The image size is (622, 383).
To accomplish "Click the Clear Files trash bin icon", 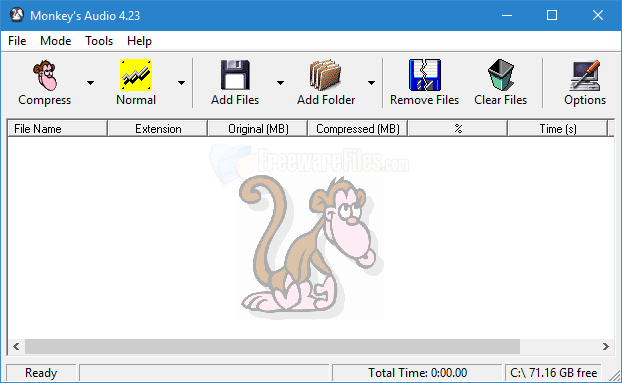I will (x=501, y=75).
